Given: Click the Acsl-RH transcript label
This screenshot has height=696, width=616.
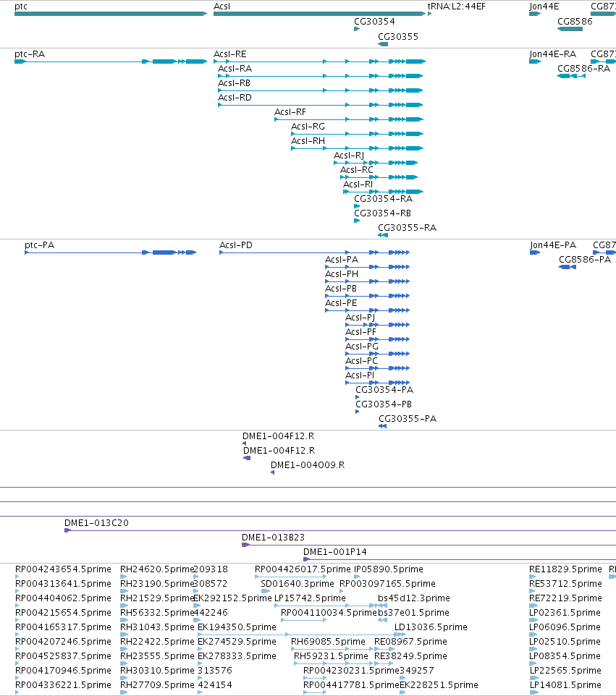Looking at the screenshot, I should pyautogui.click(x=308, y=140).
